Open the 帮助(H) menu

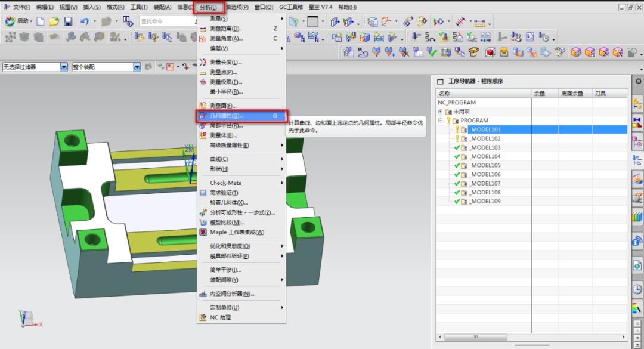coord(346,7)
